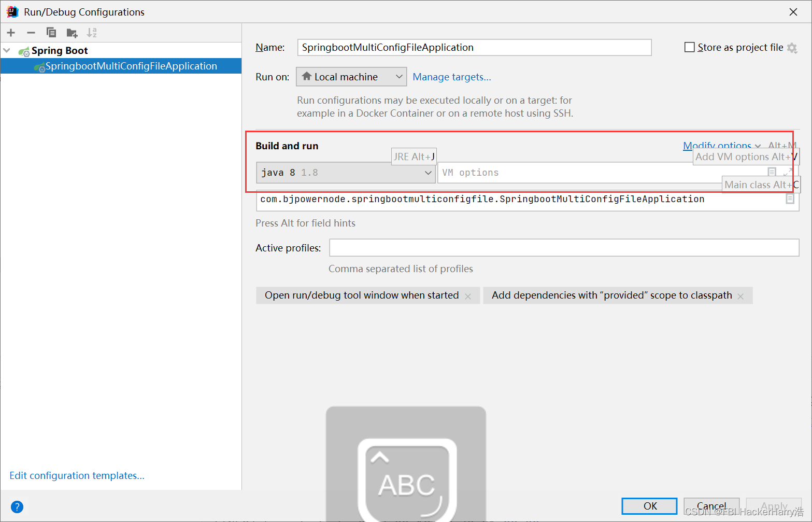This screenshot has width=812, height=522.
Task: Click the 'Build and run' heading
Action: [x=287, y=146]
